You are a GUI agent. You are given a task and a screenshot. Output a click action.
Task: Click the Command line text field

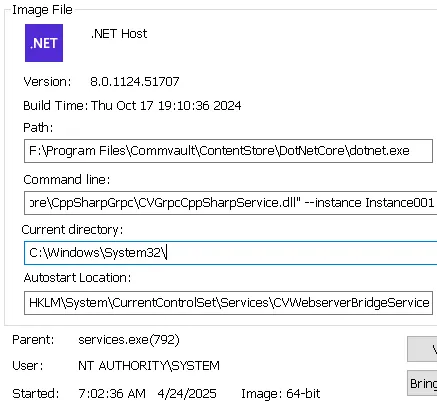click(x=230, y=203)
